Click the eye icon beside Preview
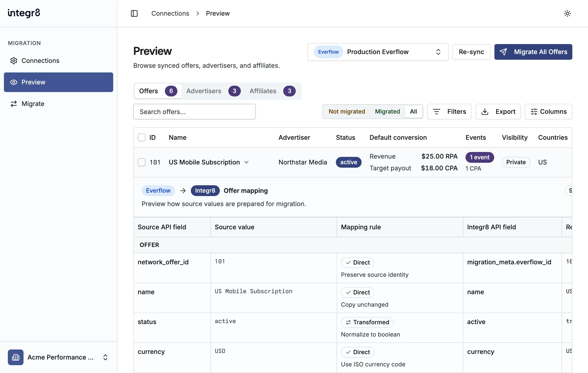588x373 pixels. click(14, 82)
